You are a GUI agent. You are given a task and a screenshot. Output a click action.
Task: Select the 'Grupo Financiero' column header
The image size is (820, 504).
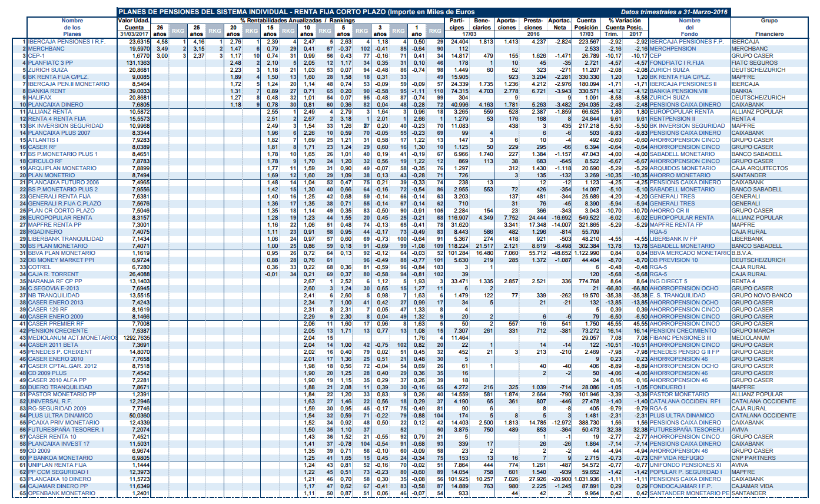[769, 27]
